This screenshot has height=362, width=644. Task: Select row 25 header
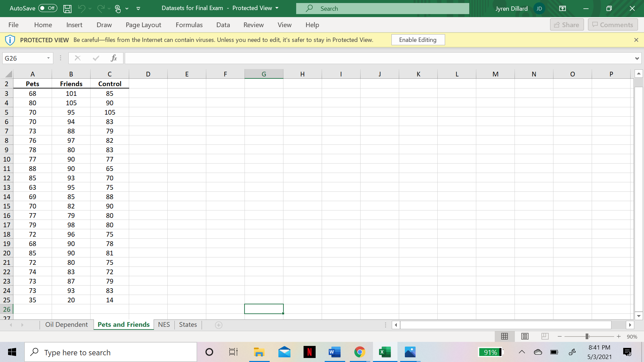click(x=7, y=300)
